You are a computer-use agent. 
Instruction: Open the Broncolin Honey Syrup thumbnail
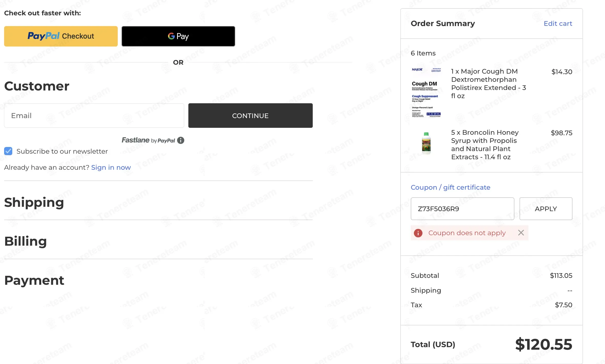426,143
